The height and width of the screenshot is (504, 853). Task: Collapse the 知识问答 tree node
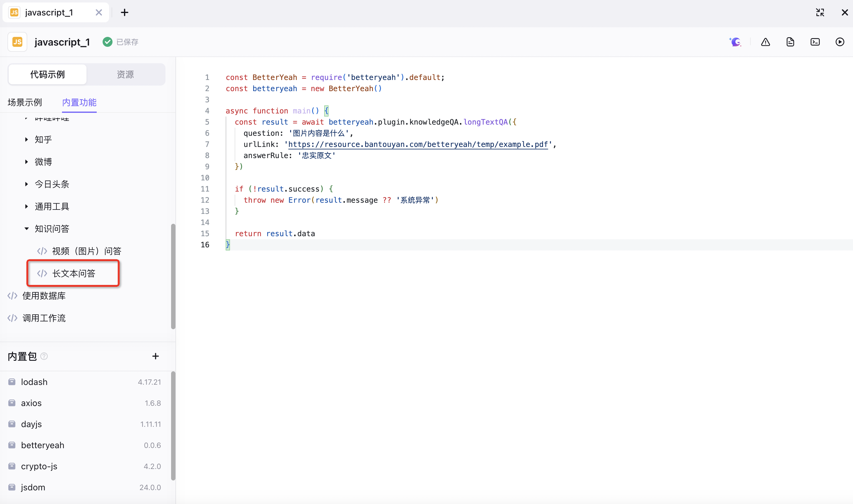click(26, 228)
